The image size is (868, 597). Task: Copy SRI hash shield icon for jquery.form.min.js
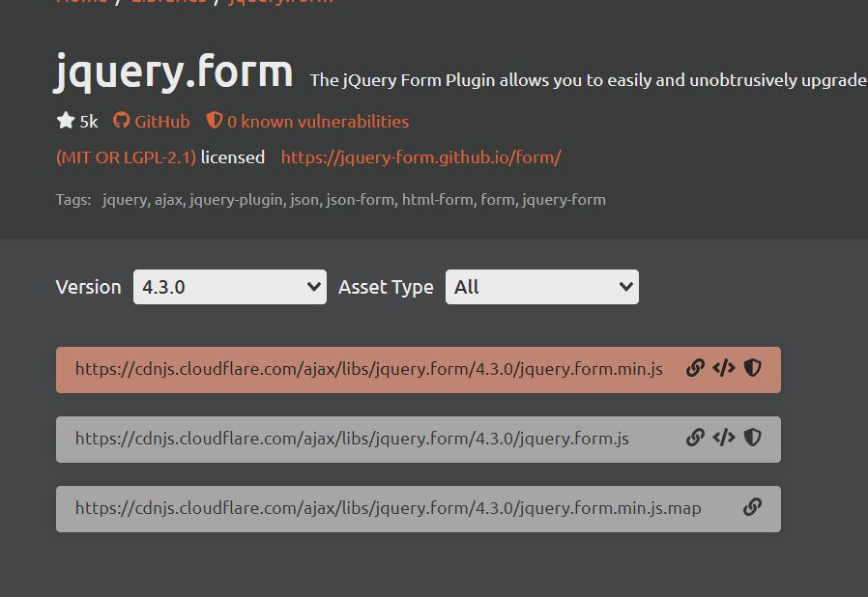[752, 368]
